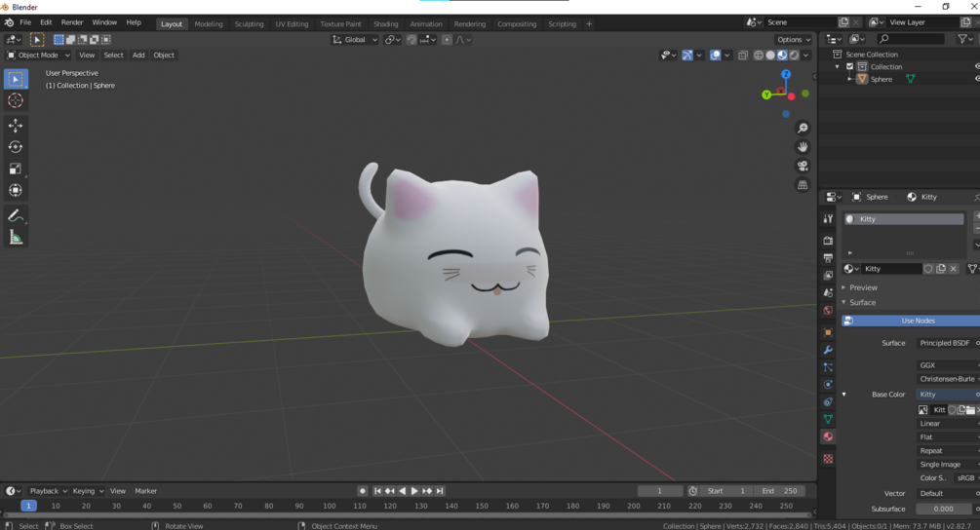Open the Global orientation dropdown
Viewport: 980px width, 530px height.
(x=354, y=39)
